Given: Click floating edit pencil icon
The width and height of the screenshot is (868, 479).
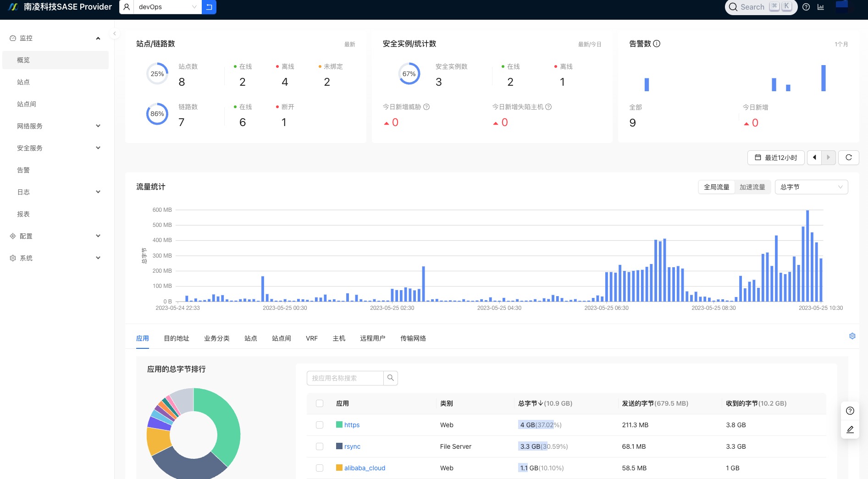Looking at the screenshot, I should [850, 429].
